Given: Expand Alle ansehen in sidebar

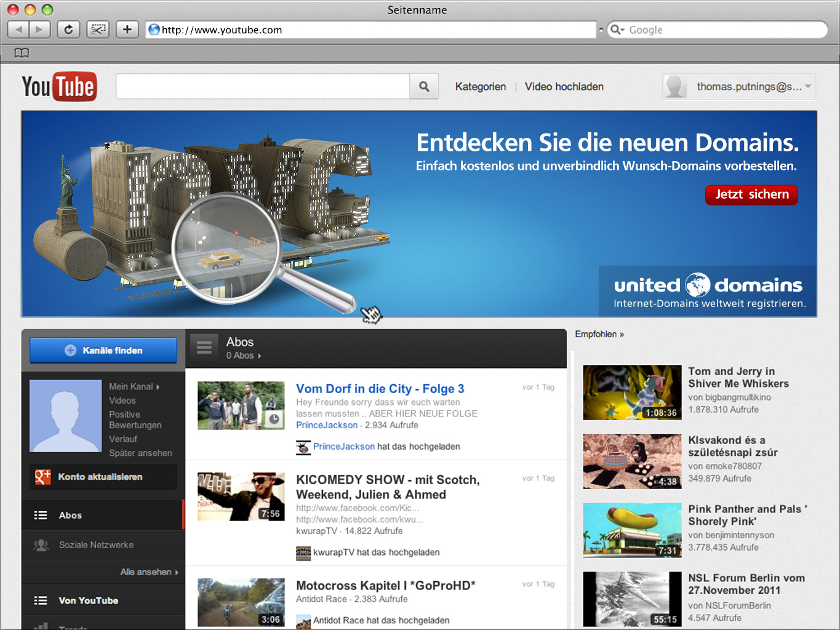Looking at the screenshot, I should pyautogui.click(x=150, y=572).
